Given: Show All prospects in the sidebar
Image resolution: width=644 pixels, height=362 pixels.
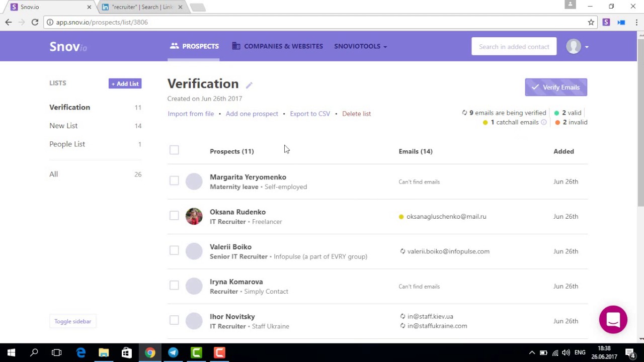Looking at the screenshot, I should [x=53, y=174].
